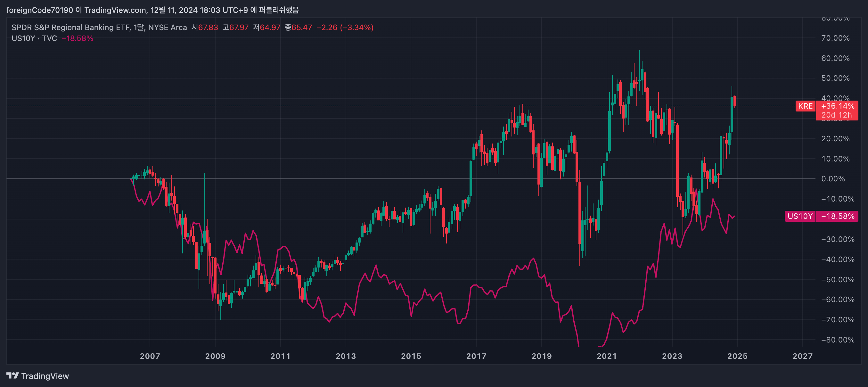Click the 2017 label on time axis
This screenshot has height=387, width=868.
coord(476,356)
